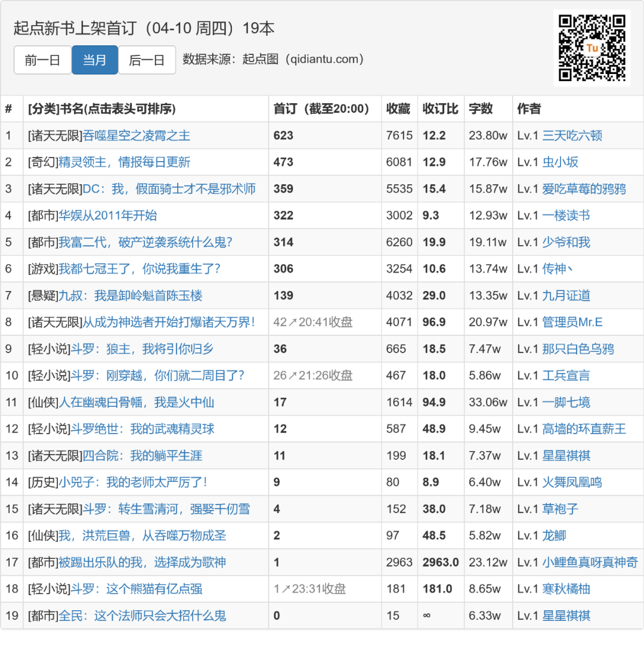The image size is (644, 646).
Task: Open book 精灵领主，情报每日更新
Action: [x=125, y=162]
